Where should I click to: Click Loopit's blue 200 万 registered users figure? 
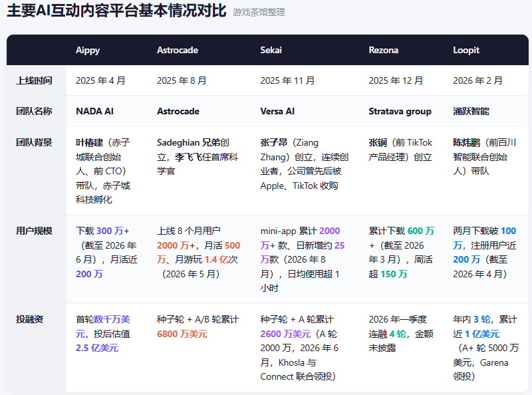pos(467,259)
